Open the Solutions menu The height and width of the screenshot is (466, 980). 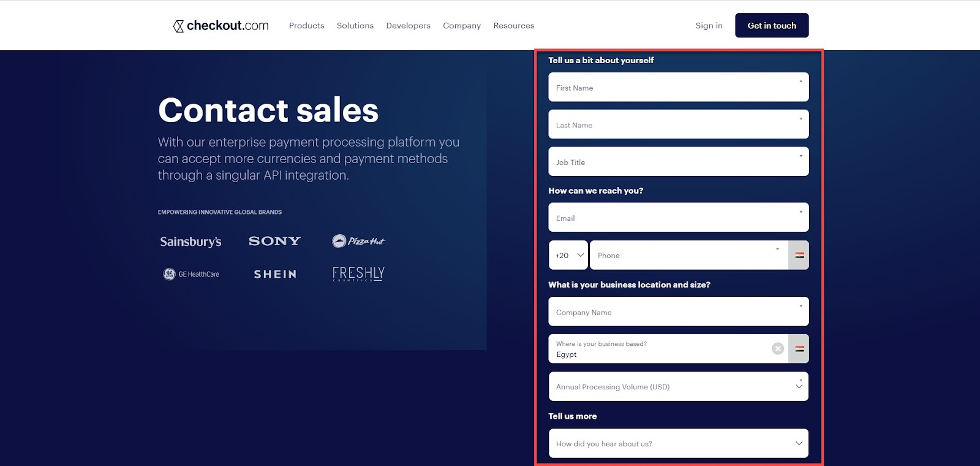pyautogui.click(x=355, y=26)
